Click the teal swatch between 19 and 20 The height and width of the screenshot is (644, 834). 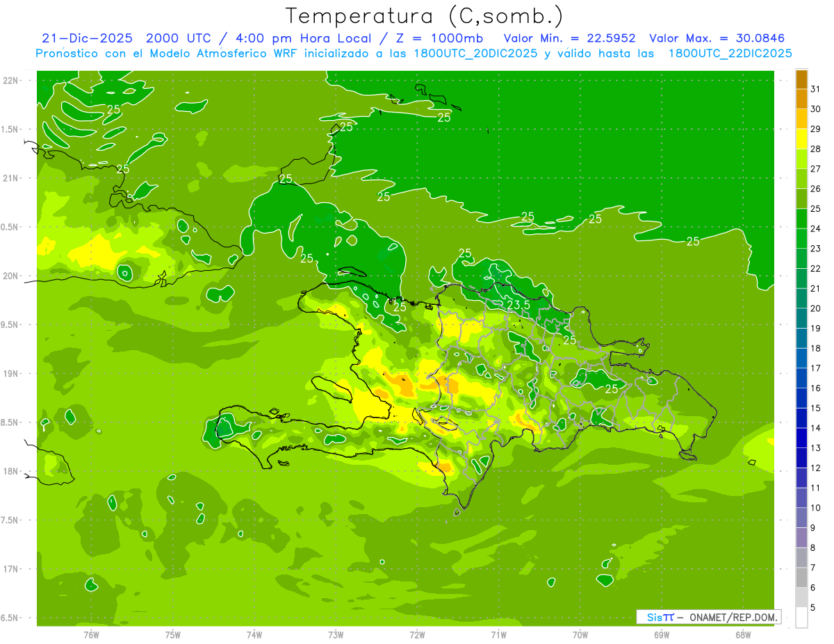801,318
